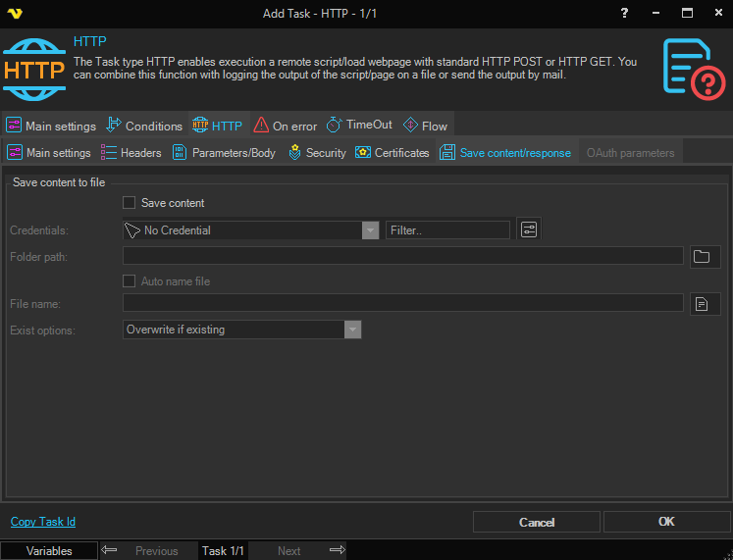Click the Cancel button
This screenshot has height=560, width=733.
pos(537,522)
